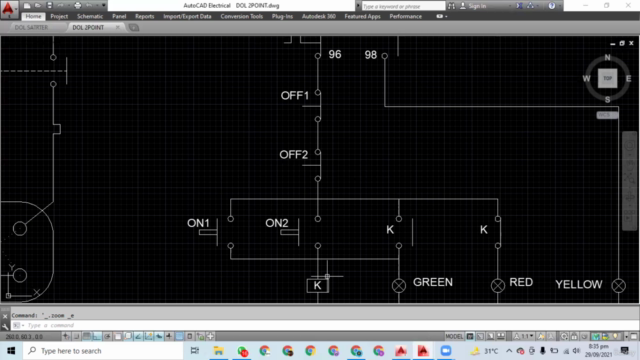Click the keyword search input field
This screenshot has width=640, height=360.
click(x=403, y=6)
